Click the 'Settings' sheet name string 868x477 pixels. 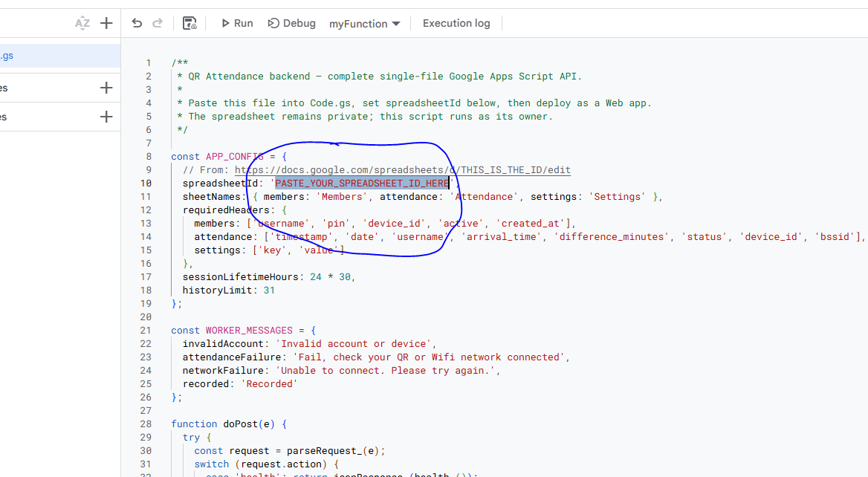618,196
